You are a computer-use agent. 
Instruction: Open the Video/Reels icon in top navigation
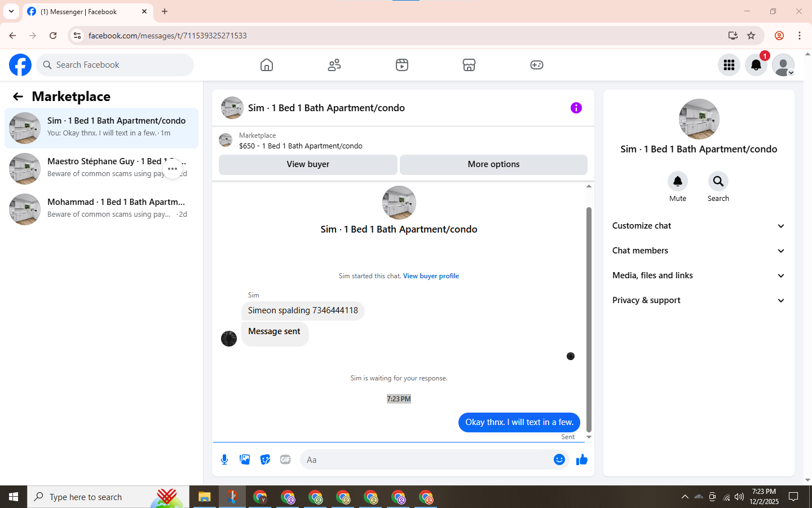point(402,65)
